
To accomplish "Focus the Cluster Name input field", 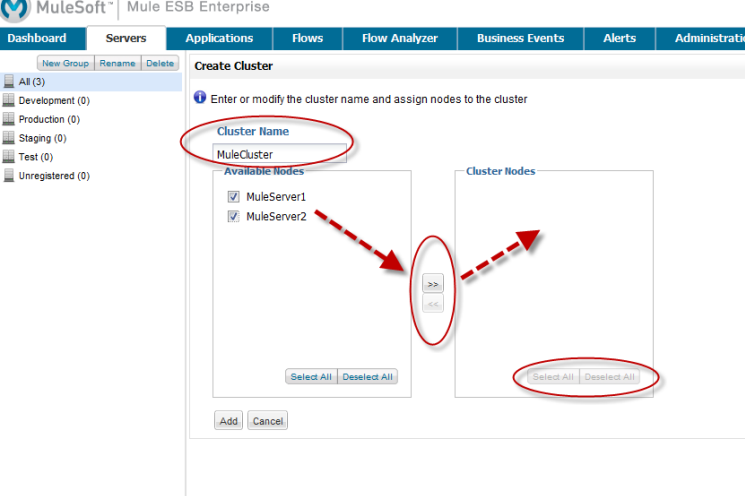I will 279,154.
